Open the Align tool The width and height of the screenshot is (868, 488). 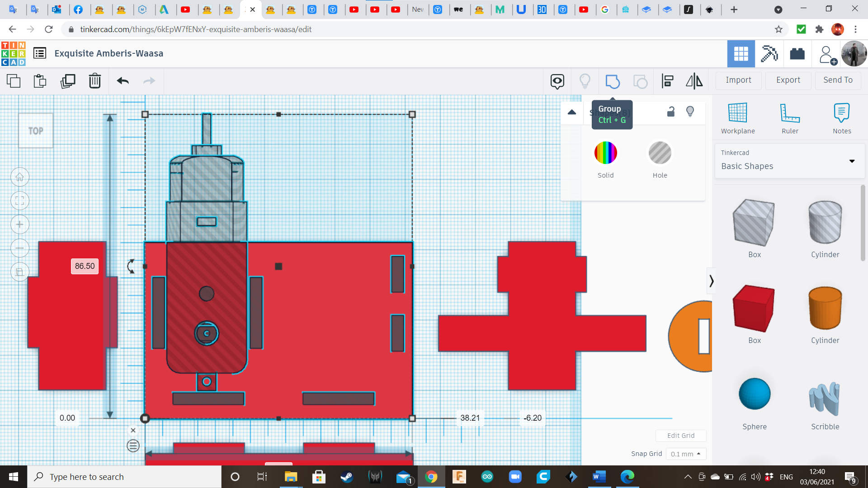[x=667, y=81]
